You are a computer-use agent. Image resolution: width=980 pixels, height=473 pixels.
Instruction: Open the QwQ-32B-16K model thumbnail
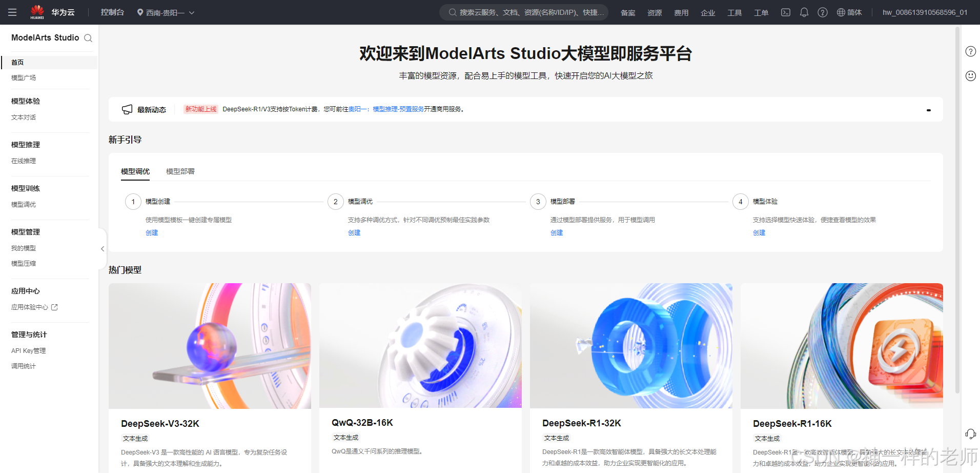[420, 345]
